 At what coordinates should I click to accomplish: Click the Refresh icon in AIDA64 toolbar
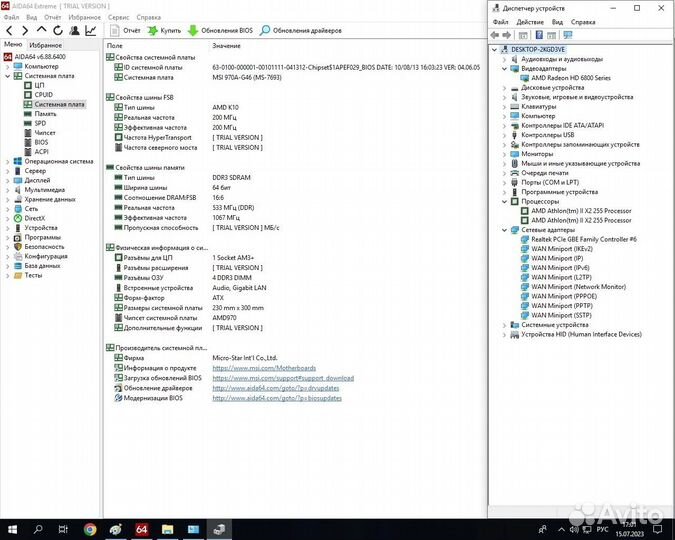click(58, 31)
